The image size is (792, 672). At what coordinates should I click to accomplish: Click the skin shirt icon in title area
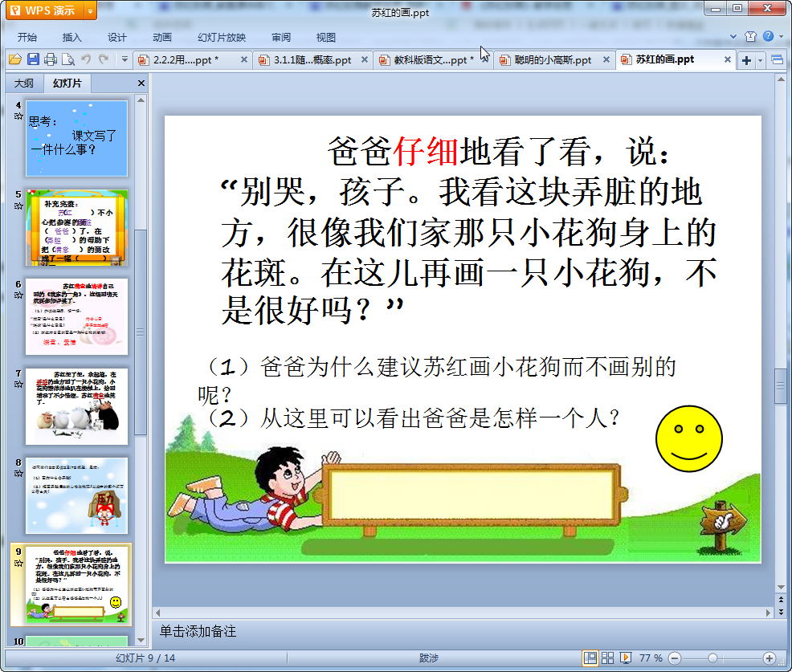coord(750,36)
